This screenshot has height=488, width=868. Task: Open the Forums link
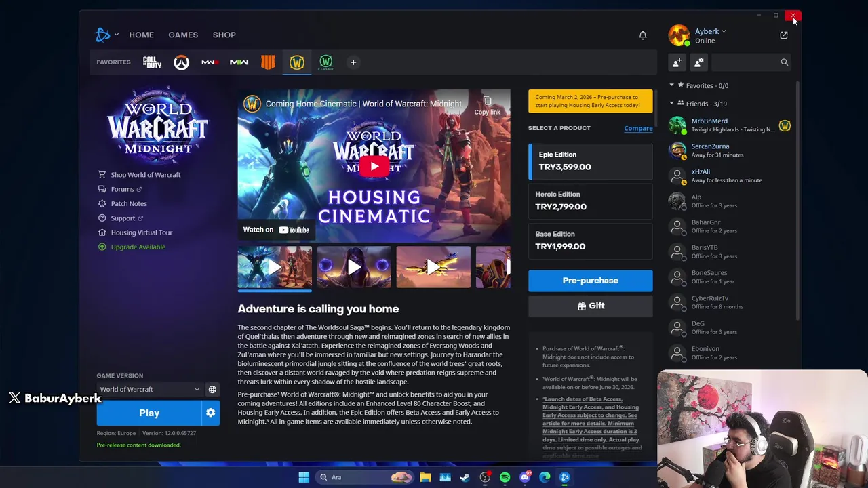(x=120, y=189)
